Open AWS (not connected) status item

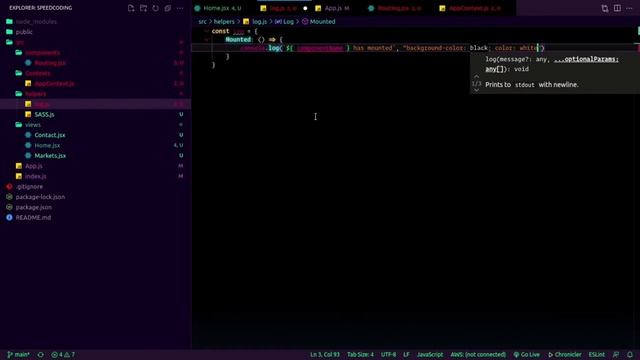pos(478,355)
